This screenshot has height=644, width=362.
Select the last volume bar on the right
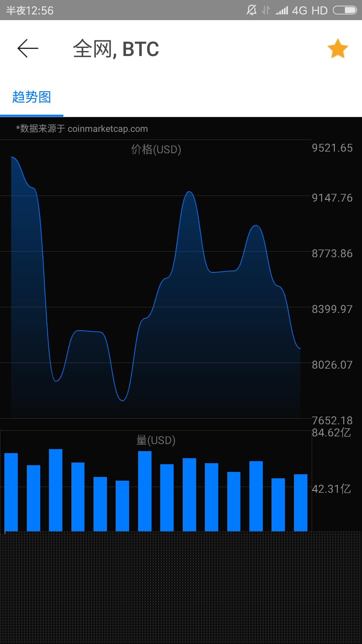pyautogui.click(x=300, y=502)
